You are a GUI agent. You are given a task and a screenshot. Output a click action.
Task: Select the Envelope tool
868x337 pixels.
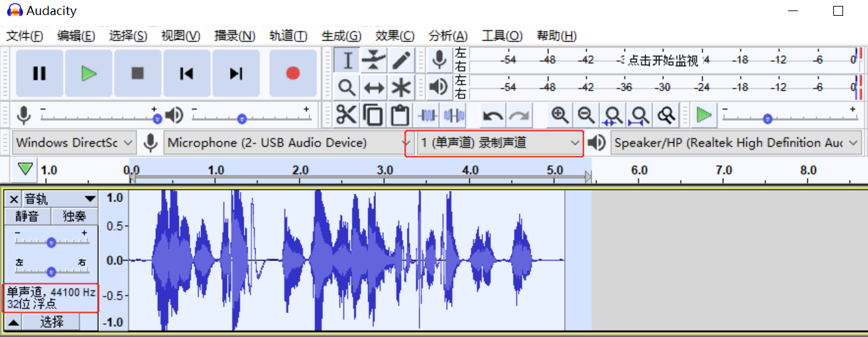(x=374, y=60)
